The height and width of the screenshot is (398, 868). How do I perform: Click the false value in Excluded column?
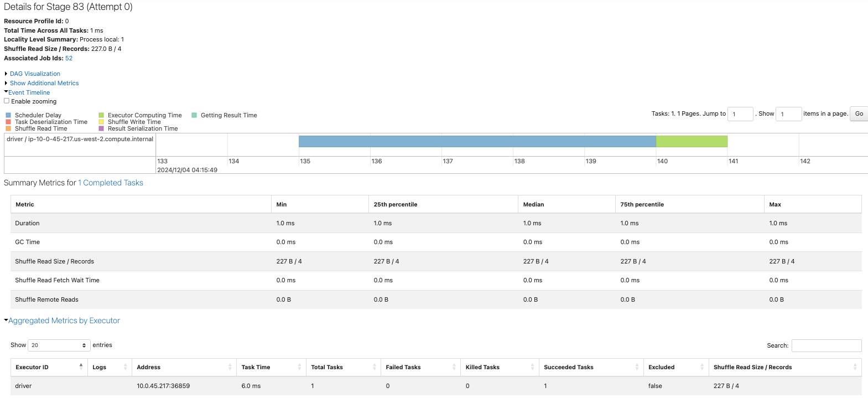coord(655,386)
